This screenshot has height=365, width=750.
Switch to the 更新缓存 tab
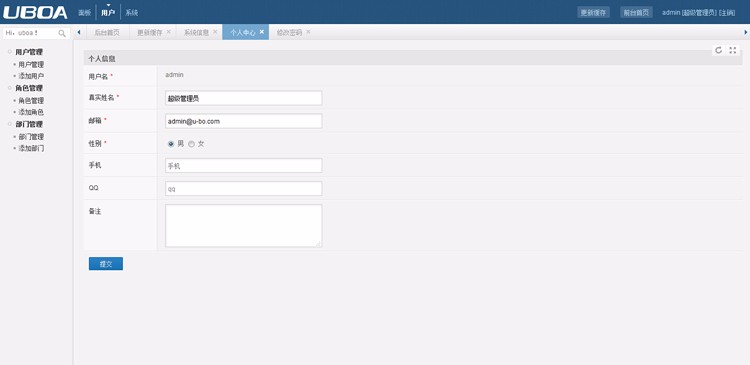[149, 33]
